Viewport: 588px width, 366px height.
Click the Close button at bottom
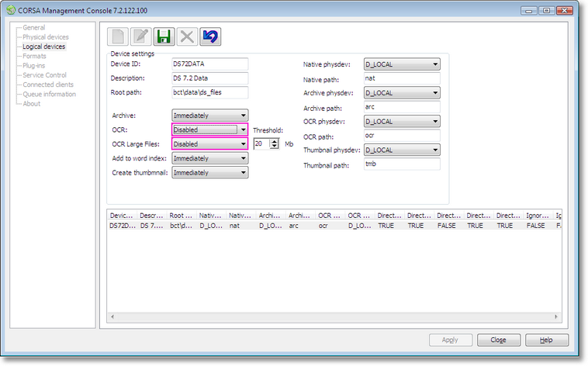(x=498, y=340)
